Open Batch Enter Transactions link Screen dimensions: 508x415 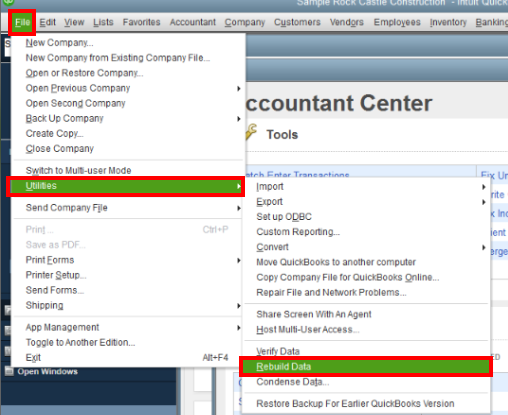pyautogui.click(x=297, y=175)
